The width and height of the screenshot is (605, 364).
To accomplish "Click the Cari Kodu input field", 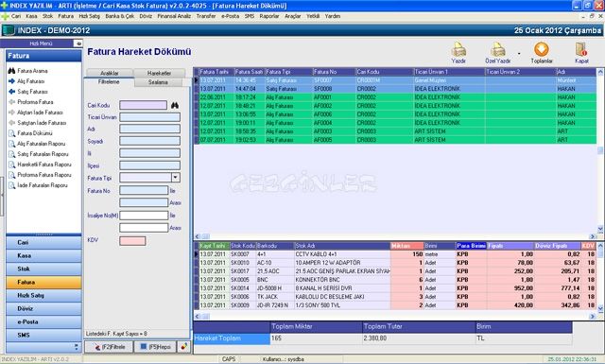I will 143,105.
